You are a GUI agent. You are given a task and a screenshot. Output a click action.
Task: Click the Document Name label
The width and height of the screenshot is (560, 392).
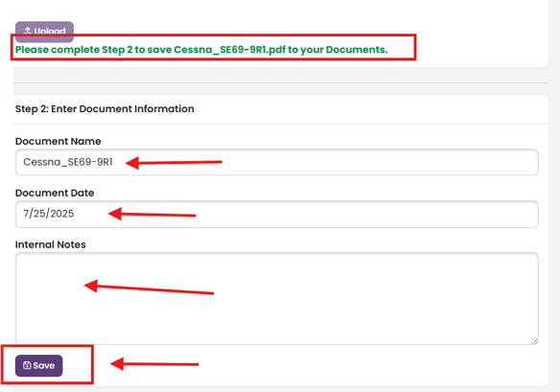point(58,142)
